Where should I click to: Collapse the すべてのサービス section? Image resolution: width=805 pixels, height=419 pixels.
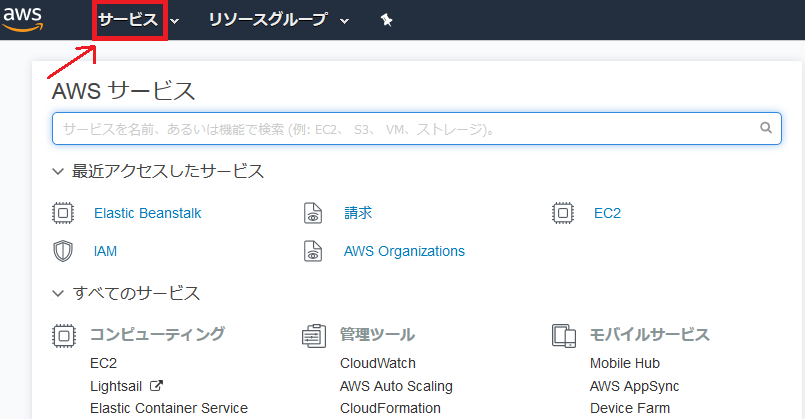(58, 294)
